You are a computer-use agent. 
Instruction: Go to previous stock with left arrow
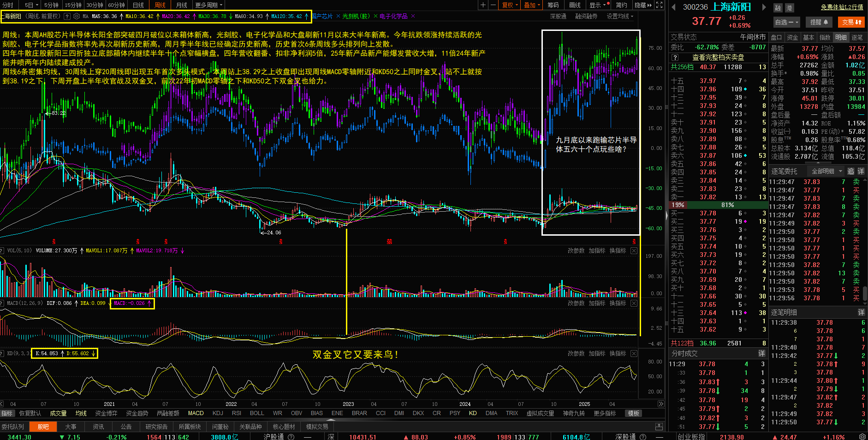673,7
